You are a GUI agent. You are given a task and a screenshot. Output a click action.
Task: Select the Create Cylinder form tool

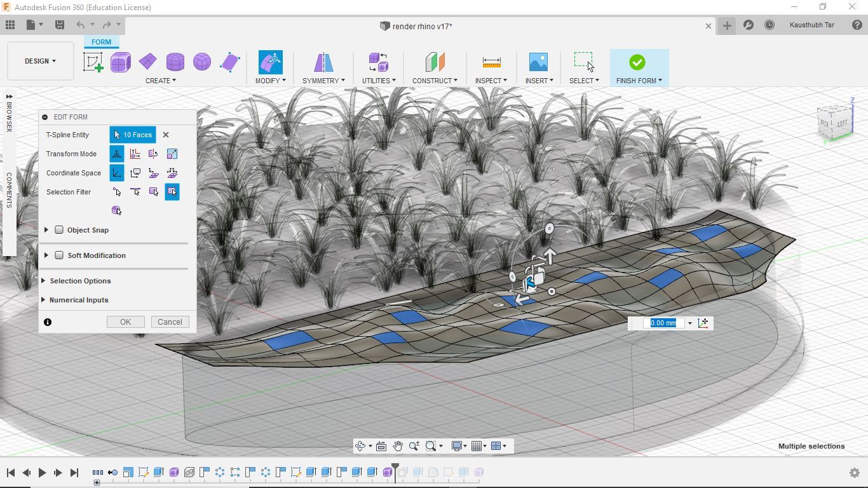175,62
